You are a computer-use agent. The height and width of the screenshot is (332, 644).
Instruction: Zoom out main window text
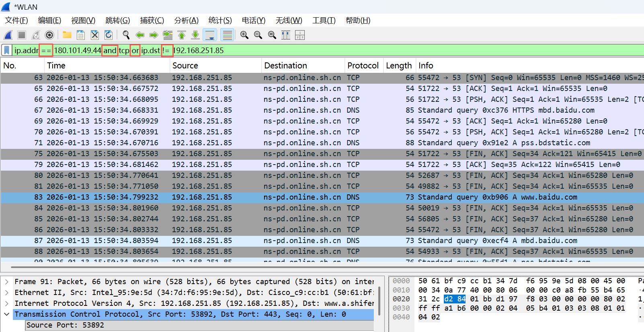[x=258, y=35]
